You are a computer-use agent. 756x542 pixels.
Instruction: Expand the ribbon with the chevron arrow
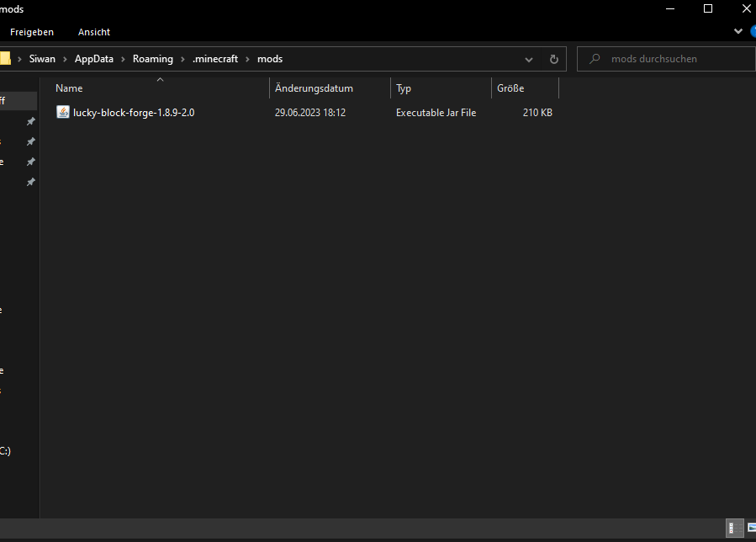coord(737,31)
